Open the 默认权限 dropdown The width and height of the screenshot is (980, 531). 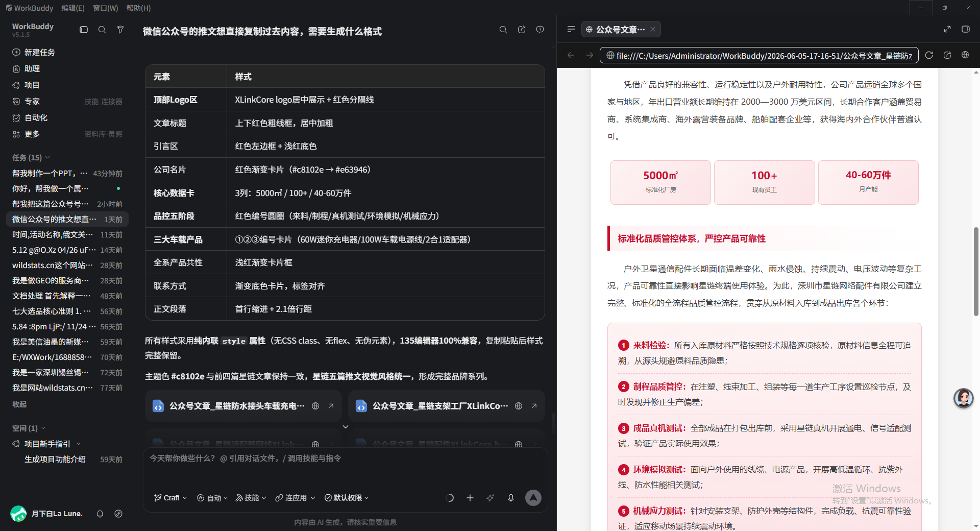[x=347, y=498]
